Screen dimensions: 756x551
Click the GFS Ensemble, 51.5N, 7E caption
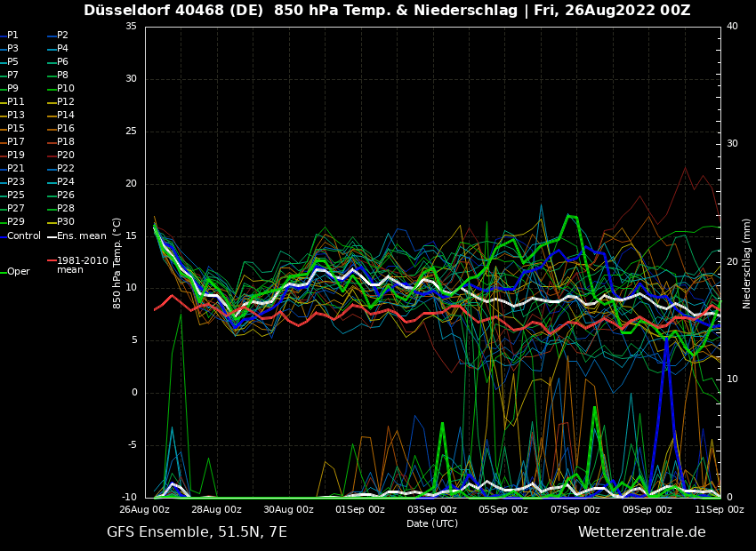pos(197,532)
